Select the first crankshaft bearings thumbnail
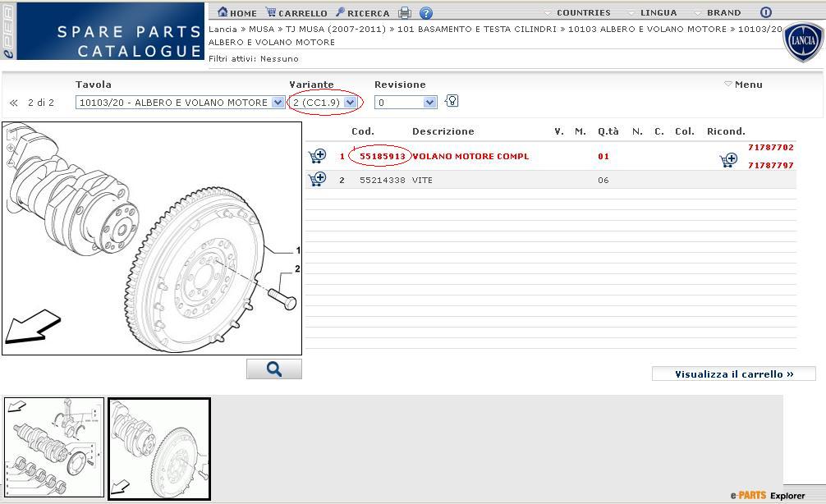 point(54,447)
